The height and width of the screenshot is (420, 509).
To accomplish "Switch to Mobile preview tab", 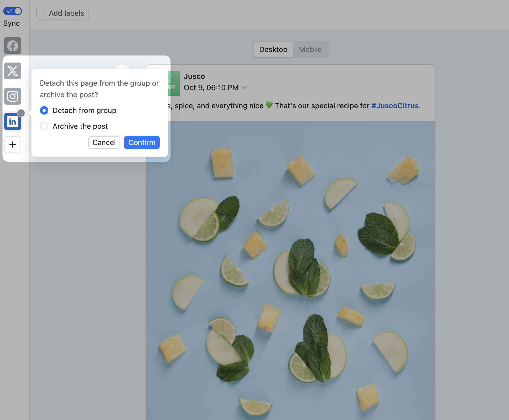I will (310, 49).
